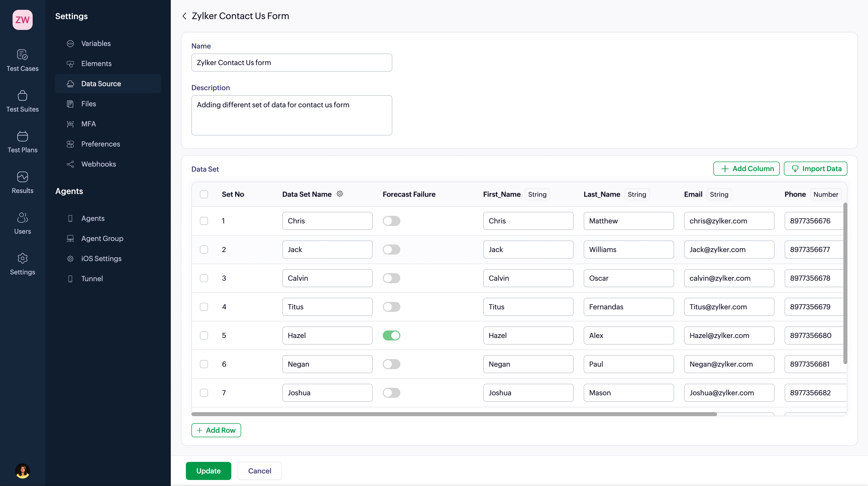Viewport: 868px width, 486px height.
Task: Click the user avatar at bottom left
Action: click(x=22, y=470)
